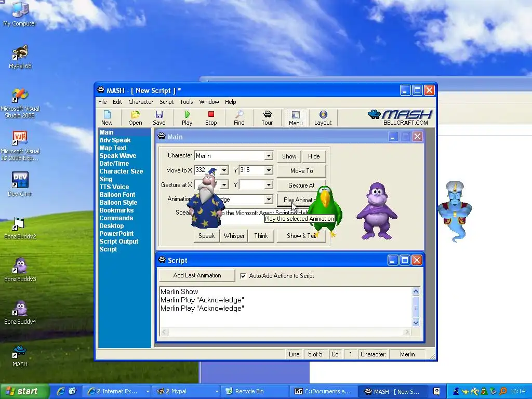Click the New script toolbar icon
The height and width of the screenshot is (399, 532).
[x=107, y=118]
